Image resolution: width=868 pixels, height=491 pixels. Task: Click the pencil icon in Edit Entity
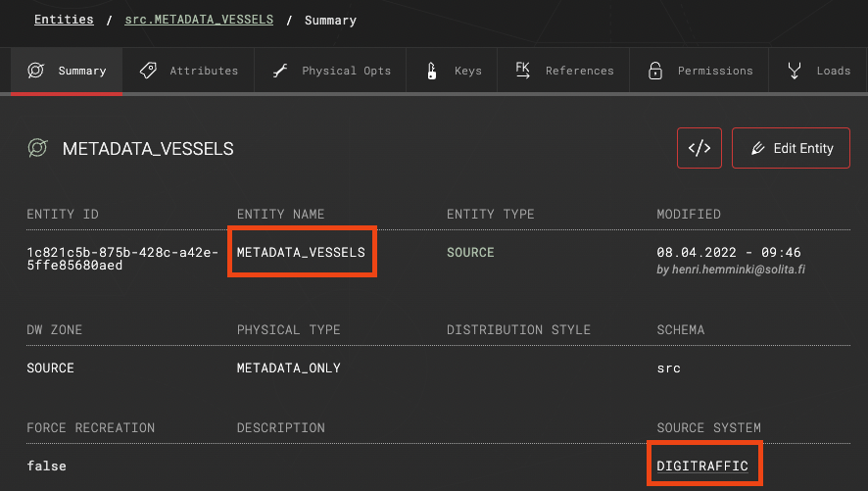point(758,148)
